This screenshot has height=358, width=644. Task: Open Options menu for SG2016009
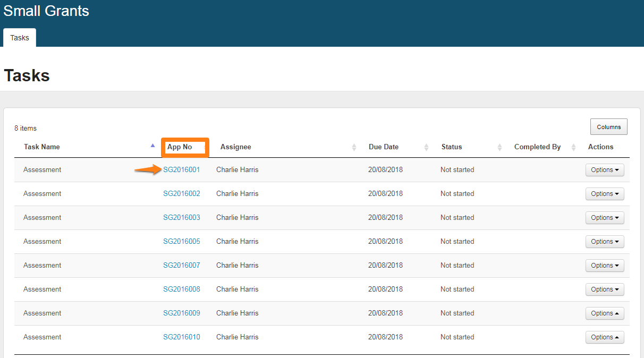click(604, 313)
